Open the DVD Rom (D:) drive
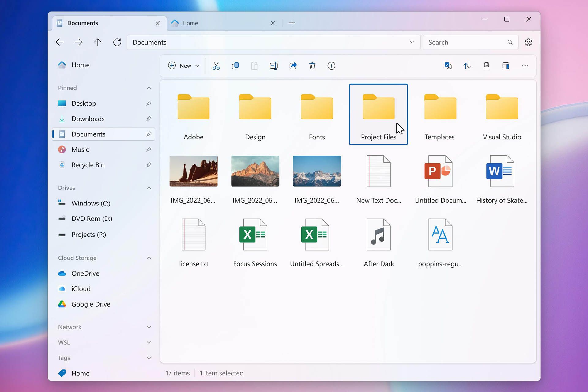 pos(103,219)
